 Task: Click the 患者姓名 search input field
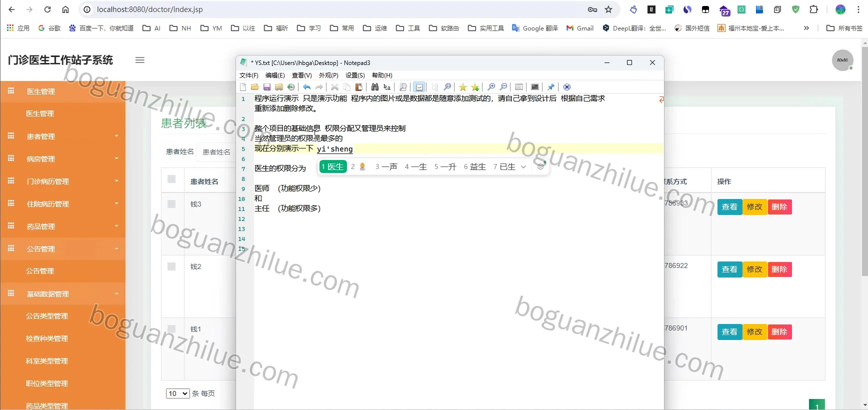(216, 152)
